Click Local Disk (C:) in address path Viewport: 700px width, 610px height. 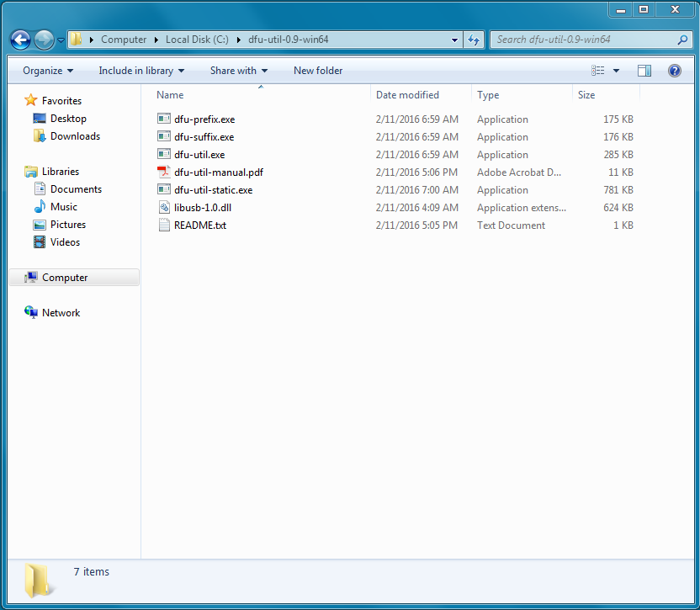pyautogui.click(x=197, y=40)
